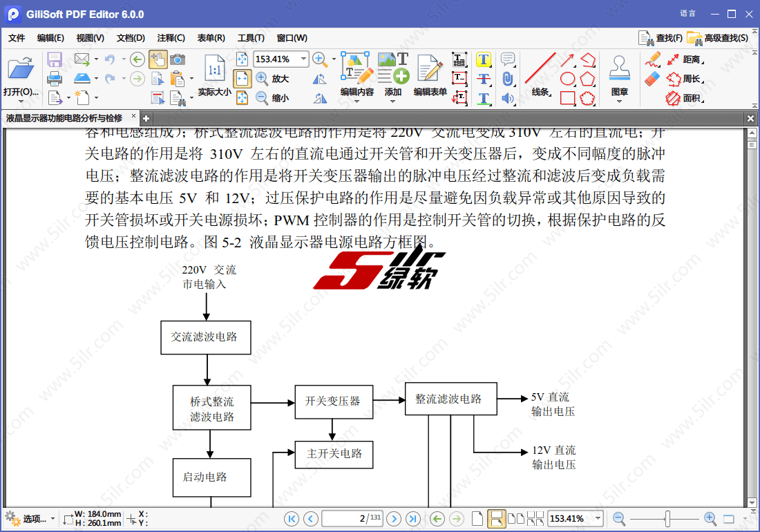Image resolution: width=760 pixels, height=532 pixels.
Task: Toggle fit width view mode
Action: click(242, 78)
